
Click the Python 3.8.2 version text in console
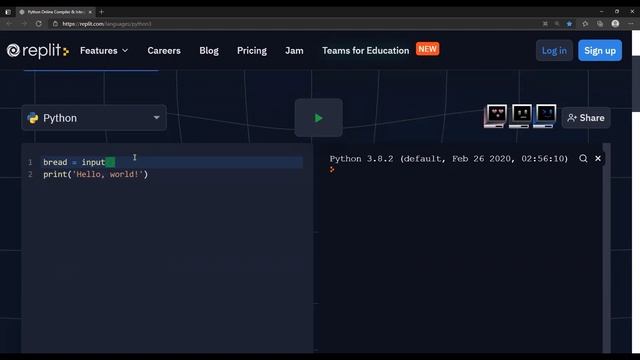[x=449, y=158]
